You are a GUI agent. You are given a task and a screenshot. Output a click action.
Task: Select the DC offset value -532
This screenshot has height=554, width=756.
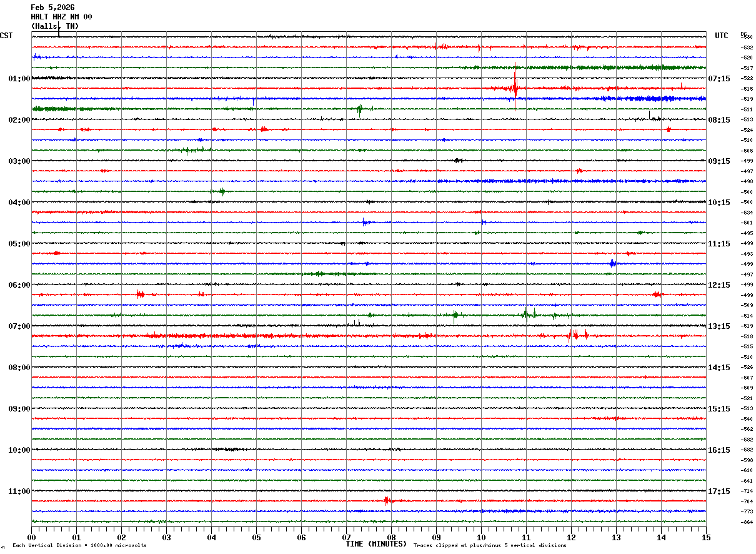[747, 48]
